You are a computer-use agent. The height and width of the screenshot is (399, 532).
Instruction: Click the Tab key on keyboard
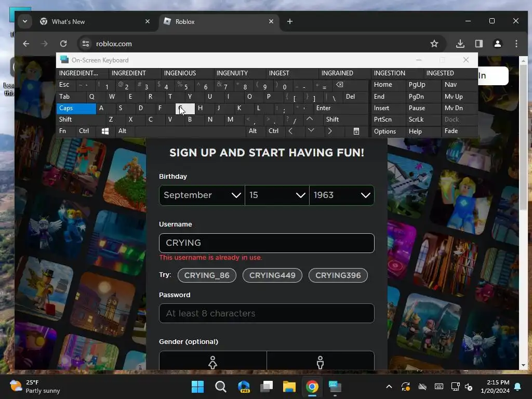click(71, 97)
